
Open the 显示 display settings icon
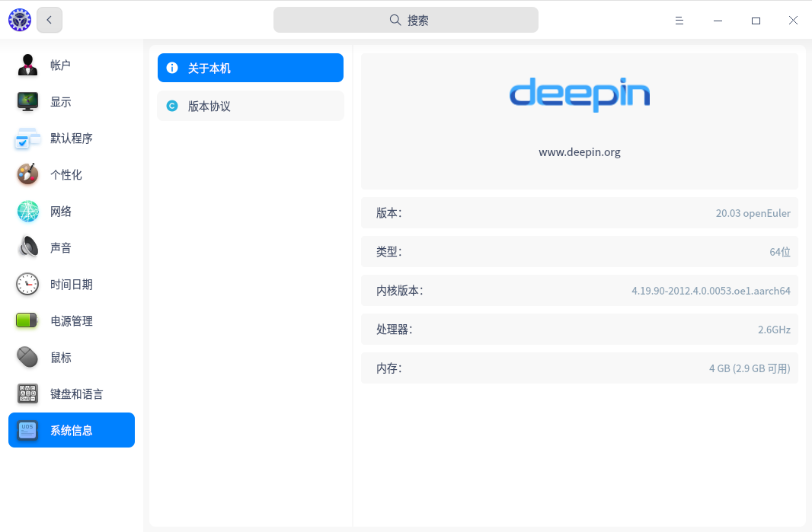click(28, 102)
